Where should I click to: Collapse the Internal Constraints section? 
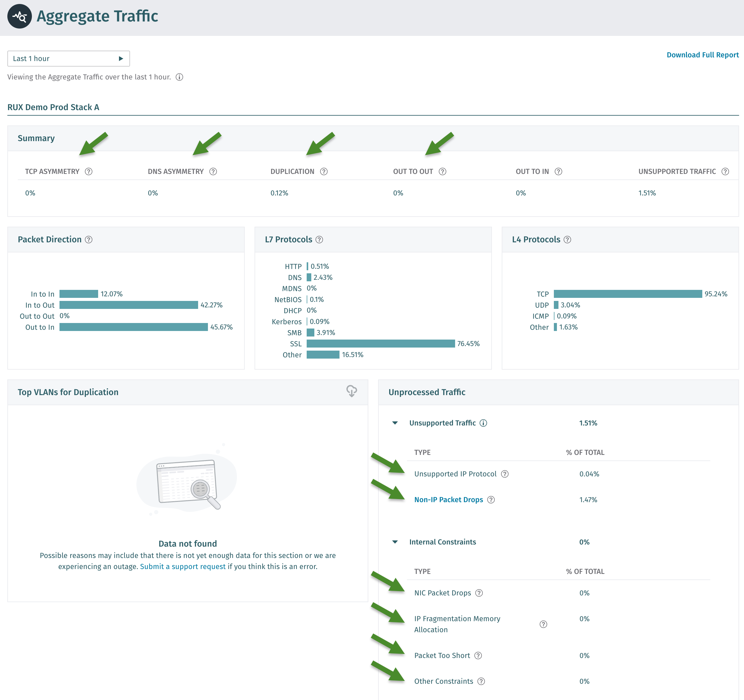(x=395, y=542)
